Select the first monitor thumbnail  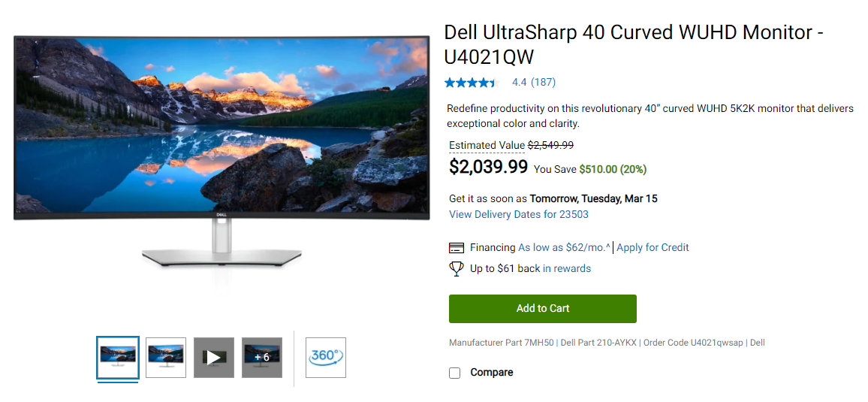tap(117, 358)
